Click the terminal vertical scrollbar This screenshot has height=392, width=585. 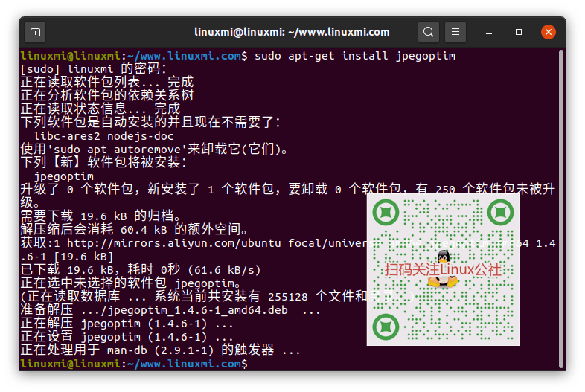(x=561, y=209)
